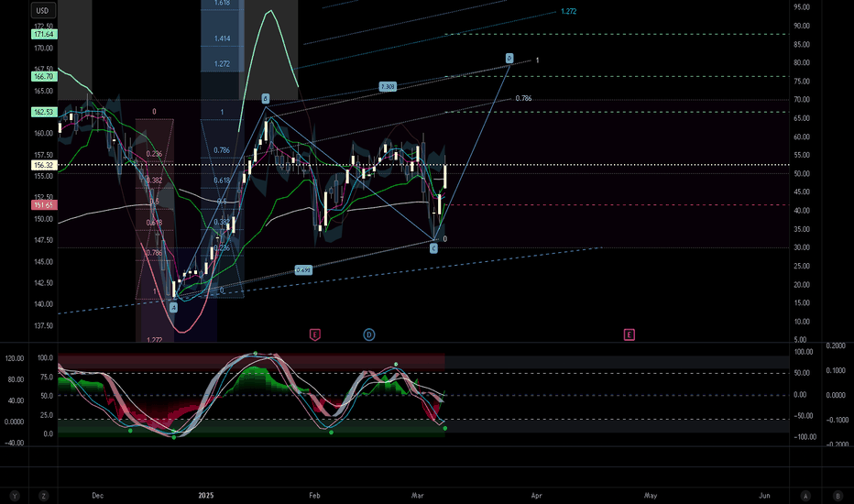The width and height of the screenshot is (854, 504).
Task: Click the 1.414 fib level label
Action: pyautogui.click(x=222, y=38)
